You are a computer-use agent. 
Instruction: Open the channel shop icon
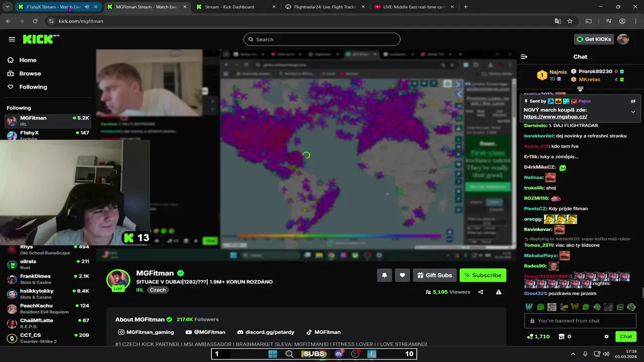[562, 336]
